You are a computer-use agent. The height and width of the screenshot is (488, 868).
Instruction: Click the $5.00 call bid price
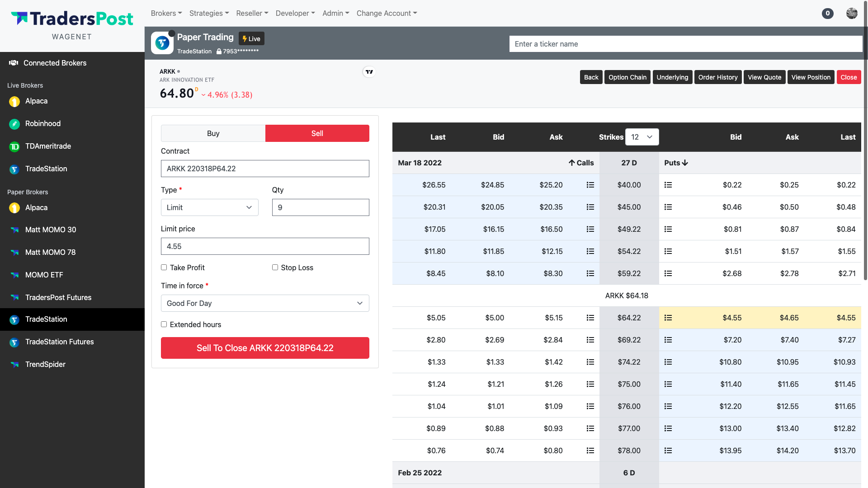click(x=495, y=318)
